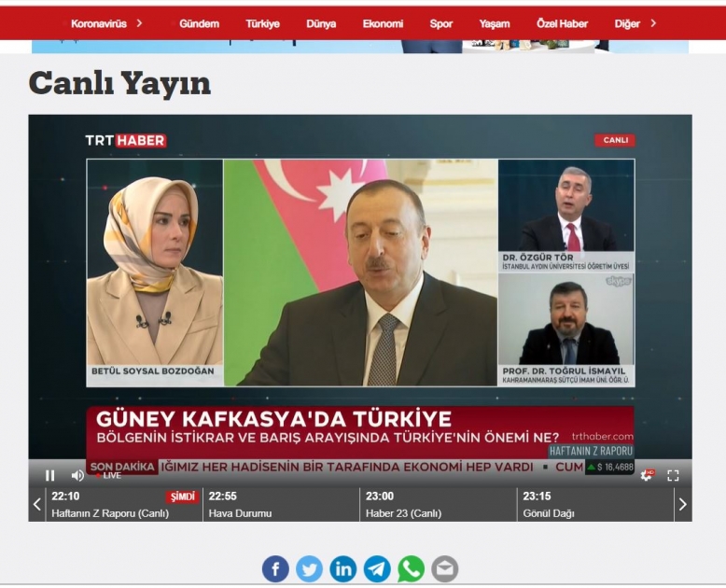The width and height of the screenshot is (726, 588).
Task: Open the Spor section
Action: [x=440, y=23]
